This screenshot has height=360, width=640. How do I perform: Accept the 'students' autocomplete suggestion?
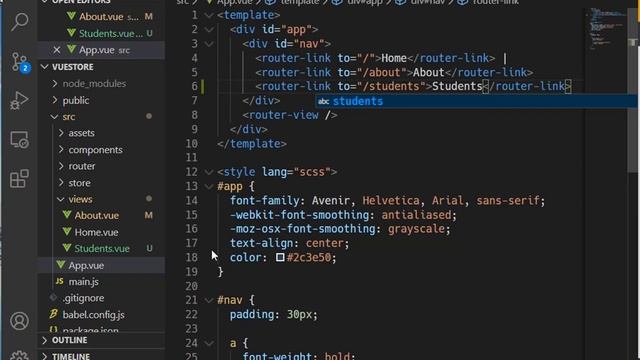[476, 101]
